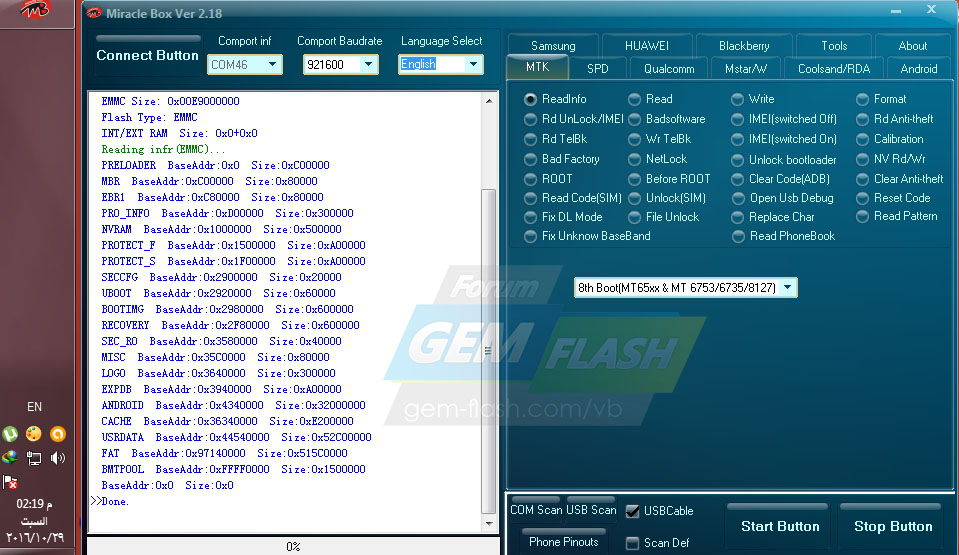Select the Read Pattern option

click(x=897, y=216)
